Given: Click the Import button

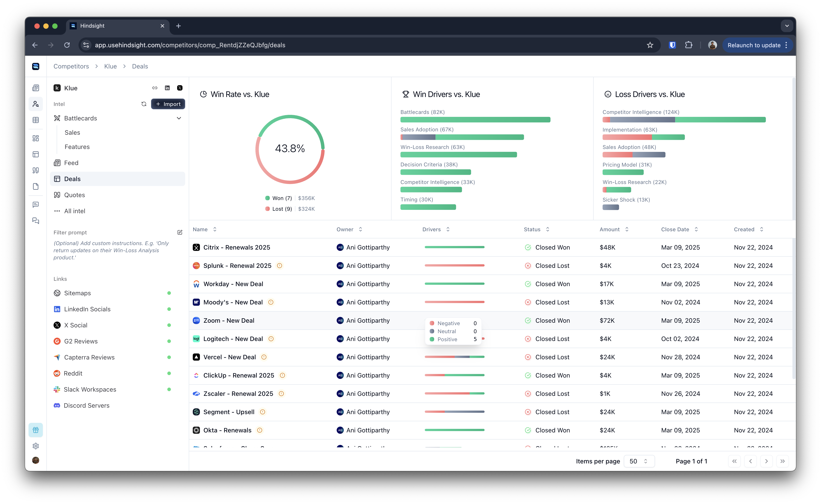Looking at the screenshot, I should click(168, 104).
